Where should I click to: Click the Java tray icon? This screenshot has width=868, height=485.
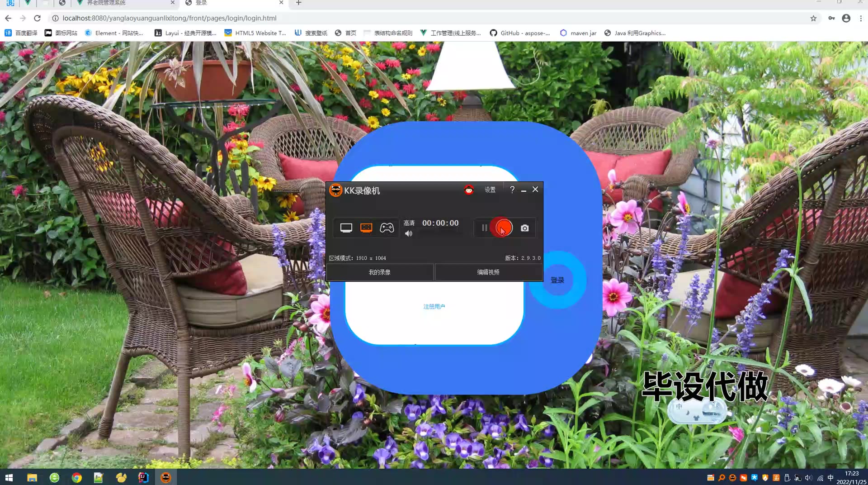point(776,478)
